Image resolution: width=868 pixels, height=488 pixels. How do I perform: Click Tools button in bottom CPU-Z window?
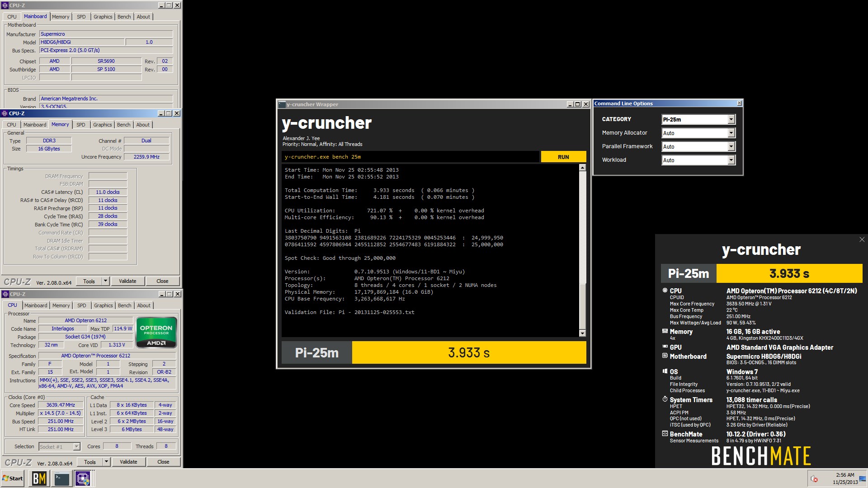[90, 462]
